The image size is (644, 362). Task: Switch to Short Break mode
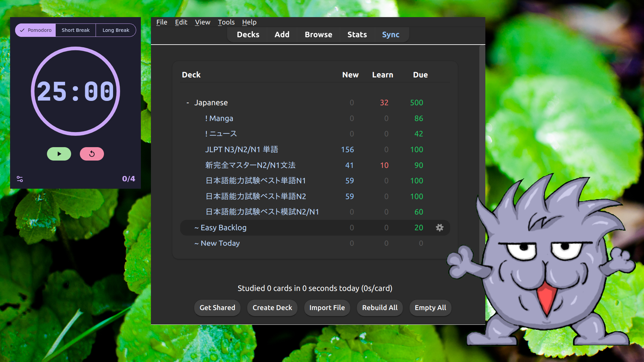click(76, 30)
